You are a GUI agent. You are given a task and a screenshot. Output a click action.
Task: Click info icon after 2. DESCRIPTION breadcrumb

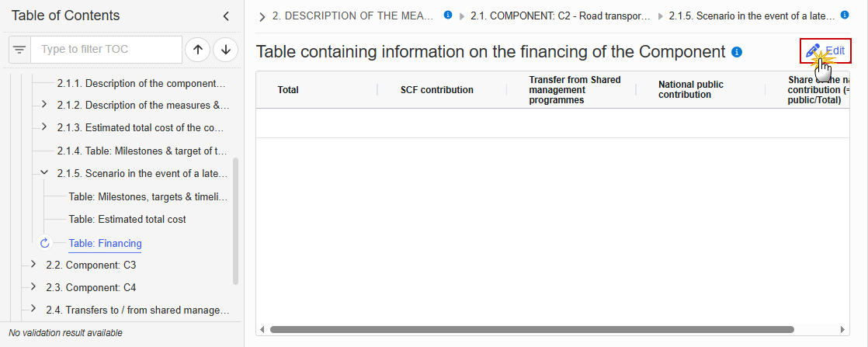coord(449,15)
